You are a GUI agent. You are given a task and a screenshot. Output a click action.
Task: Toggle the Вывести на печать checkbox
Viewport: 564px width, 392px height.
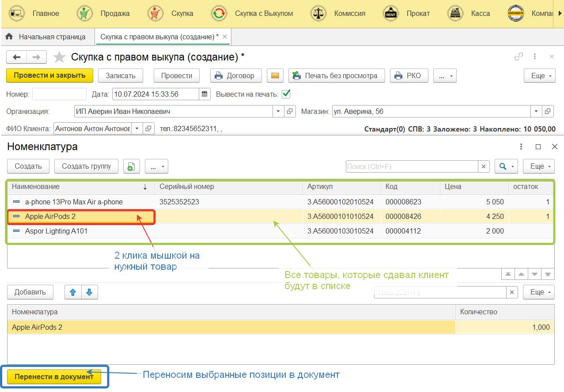coord(286,94)
